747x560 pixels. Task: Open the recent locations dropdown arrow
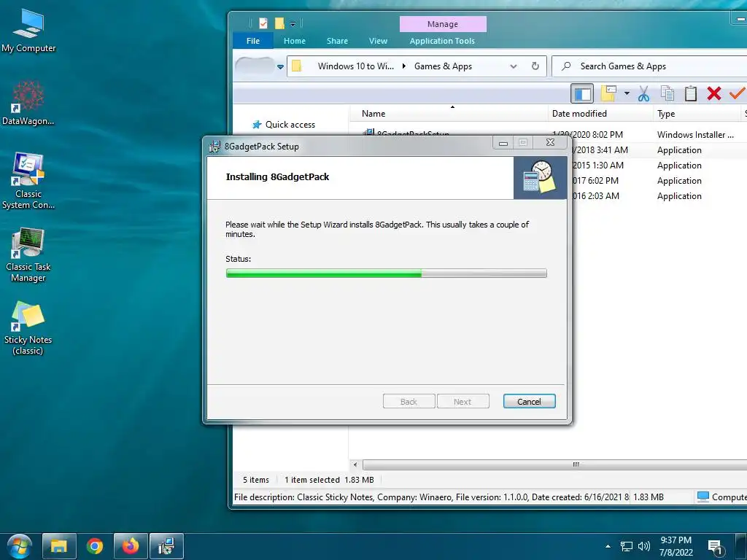click(x=280, y=66)
